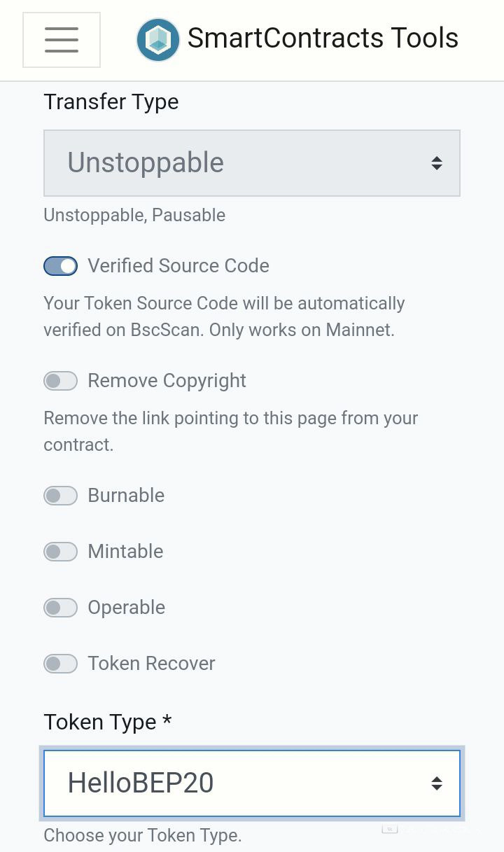The image size is (504, 852).
Task: Click the Burnable label text
Action: 126,496
